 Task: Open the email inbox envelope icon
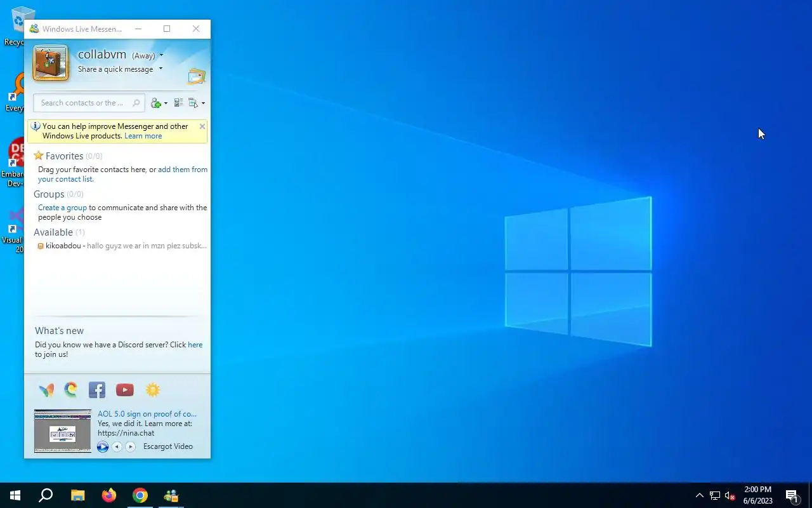196,77
